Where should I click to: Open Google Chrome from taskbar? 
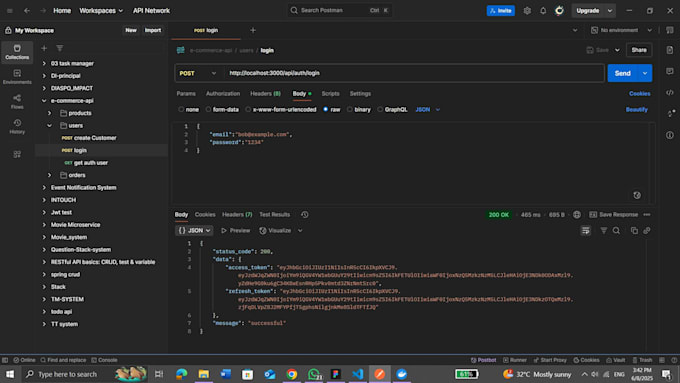291,374
